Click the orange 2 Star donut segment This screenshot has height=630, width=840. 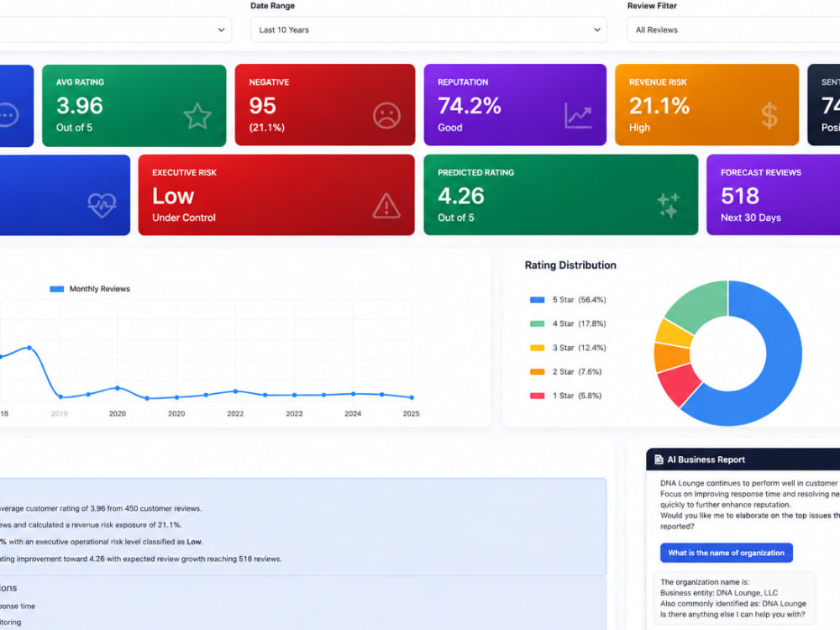(x=671, y=357)
